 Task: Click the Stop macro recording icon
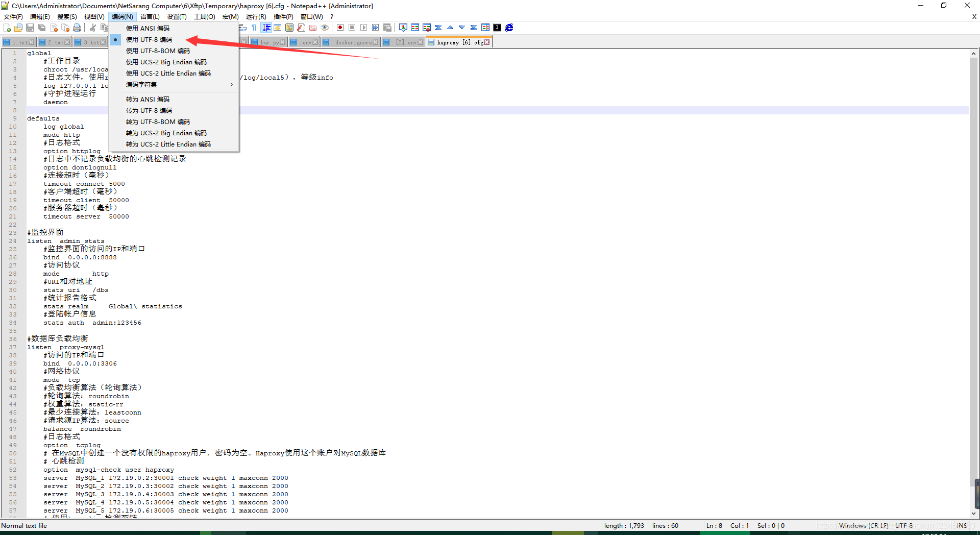[x=352, y=28]
